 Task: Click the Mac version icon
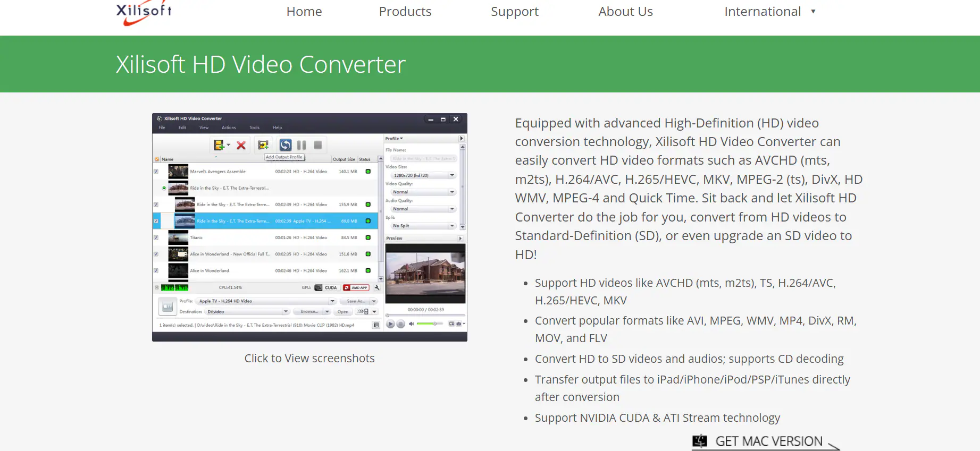pyautogui.click(x=700, y=441)
